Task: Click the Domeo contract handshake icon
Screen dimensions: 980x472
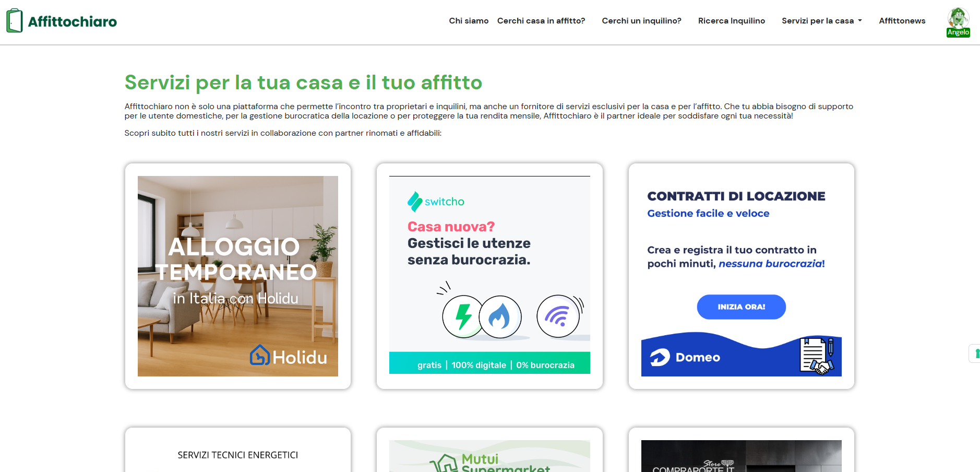Action: tap(817, 356)
